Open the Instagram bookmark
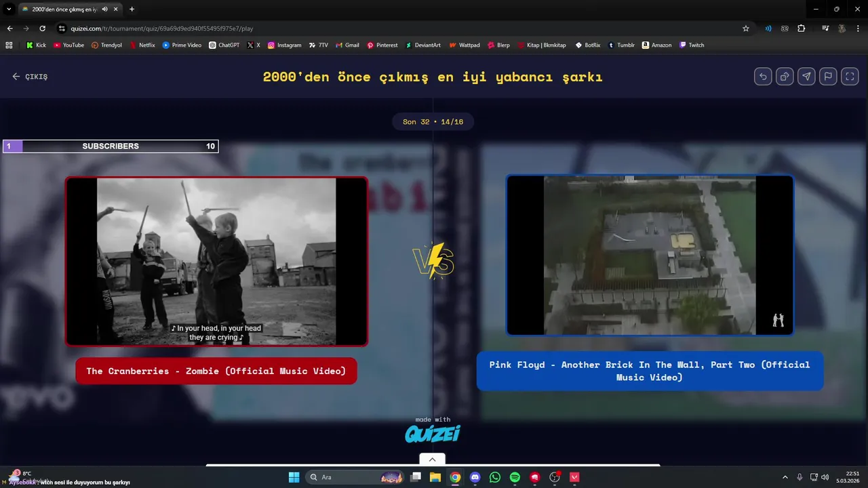Screen dimensions: 868x488 [x=284, y=45]
